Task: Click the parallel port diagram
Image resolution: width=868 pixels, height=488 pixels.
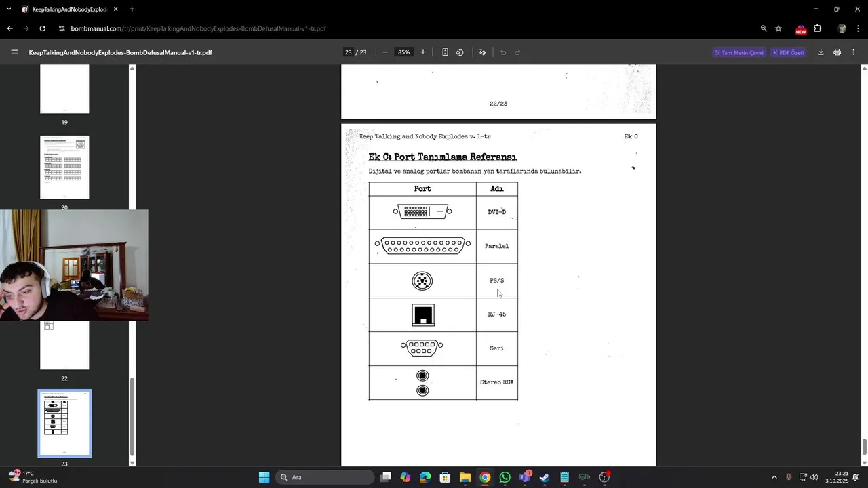Action: 422,246
